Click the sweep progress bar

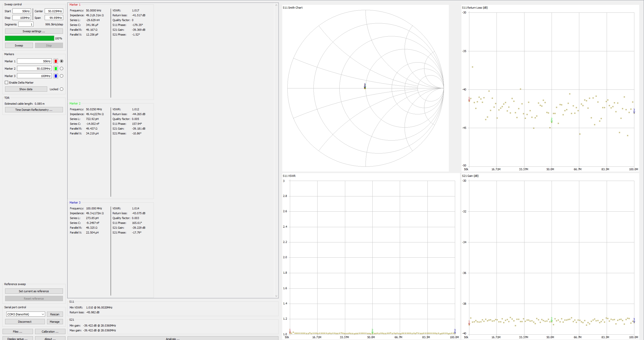click(29, 38)
